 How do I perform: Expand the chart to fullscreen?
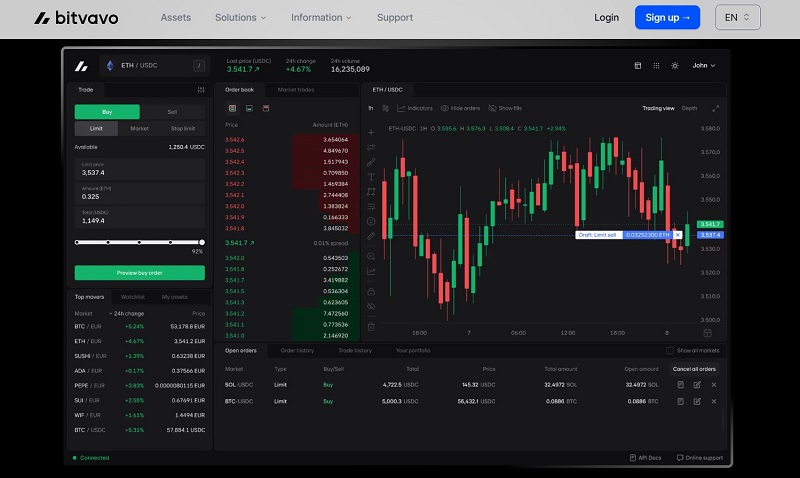click(715, 108)
